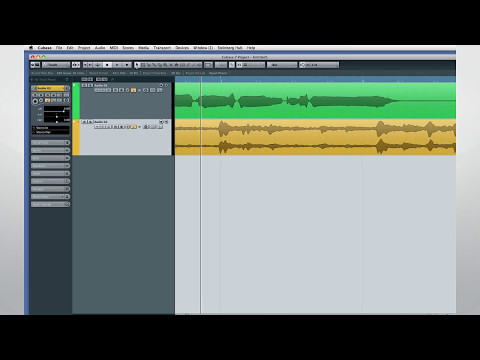Click the toolbar Record button
480x360 pixels.
(127, 65)
